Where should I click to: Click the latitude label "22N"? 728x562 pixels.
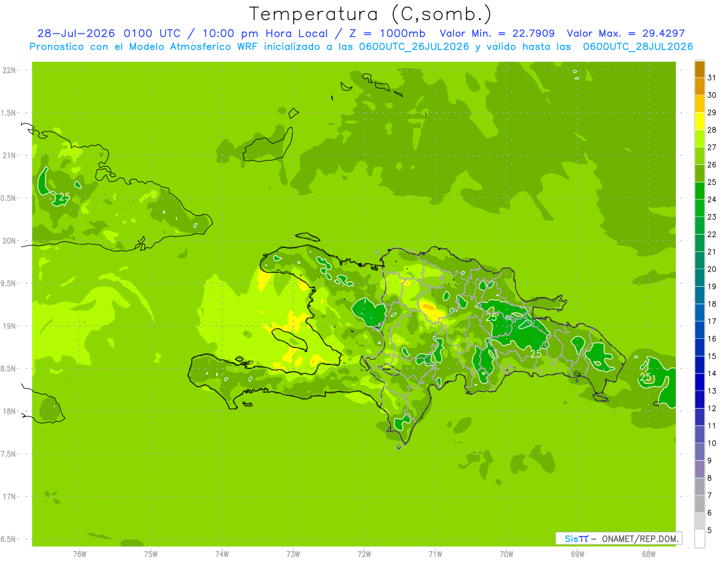(10, 70)
